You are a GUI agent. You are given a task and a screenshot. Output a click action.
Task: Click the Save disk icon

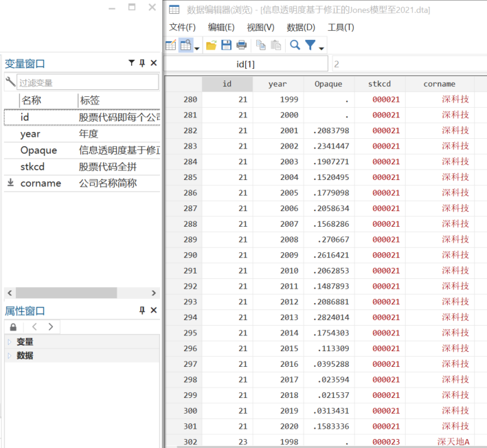[x=226, y=45]
